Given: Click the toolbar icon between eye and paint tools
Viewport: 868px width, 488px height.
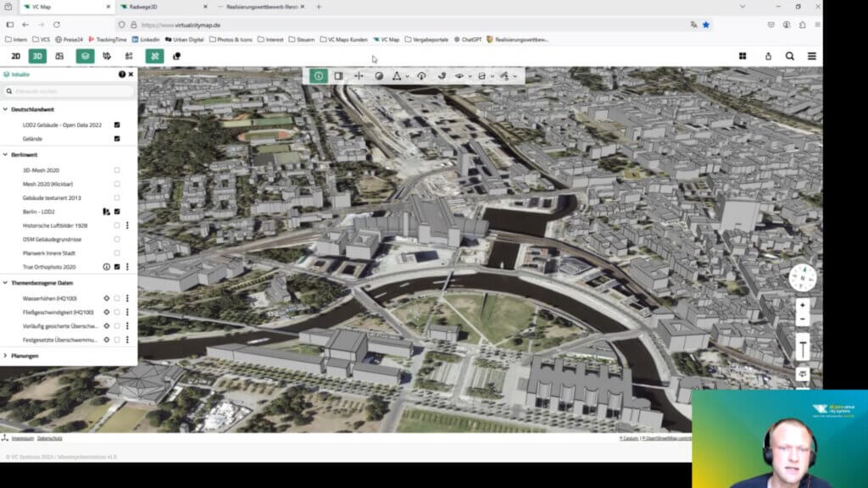Looking at the screenshot, I should click(482, 75).
